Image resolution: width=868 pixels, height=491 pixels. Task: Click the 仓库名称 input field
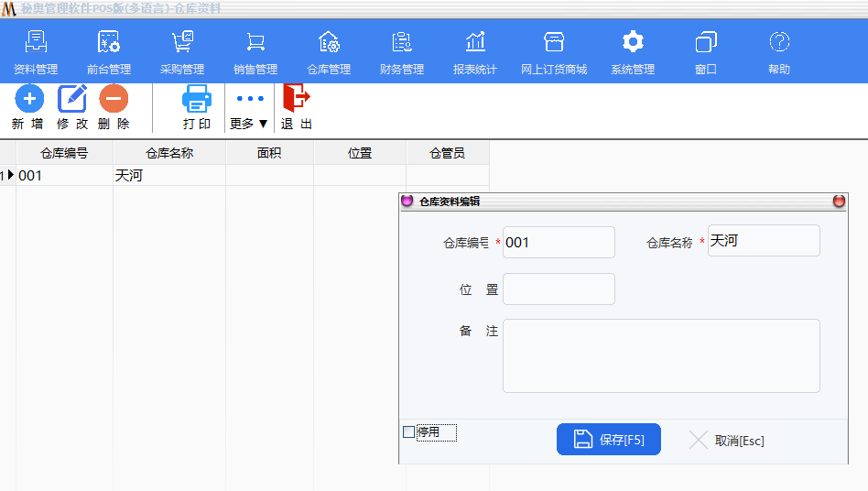764,241
